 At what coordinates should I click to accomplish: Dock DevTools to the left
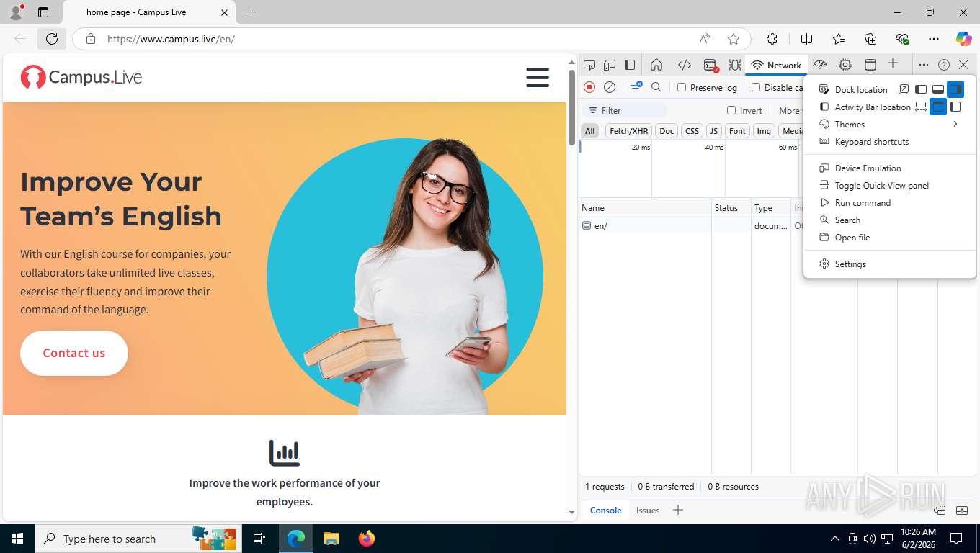(921, 89)
